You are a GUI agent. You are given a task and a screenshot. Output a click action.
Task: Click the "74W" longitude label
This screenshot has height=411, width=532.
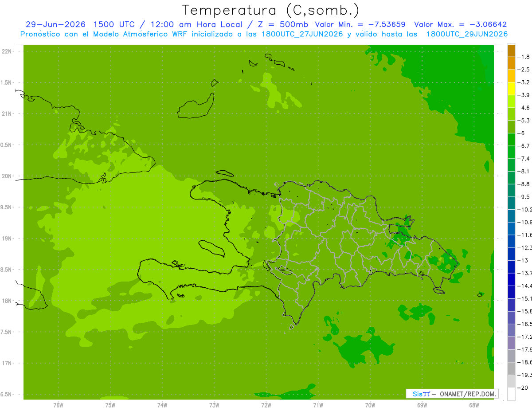(x=162, y=405)
